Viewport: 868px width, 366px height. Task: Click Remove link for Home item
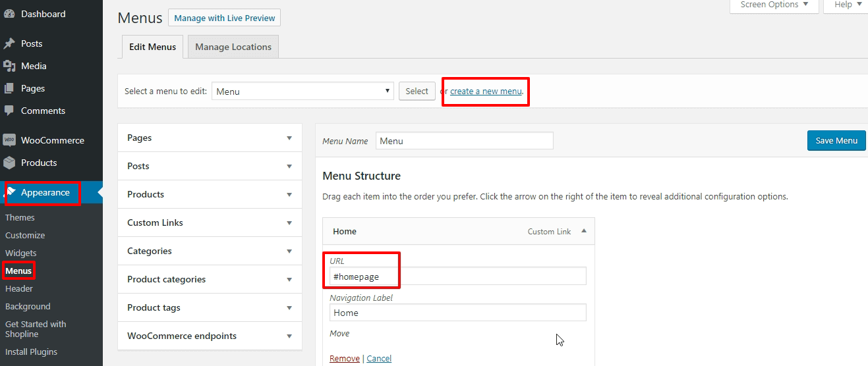(345, 358)
